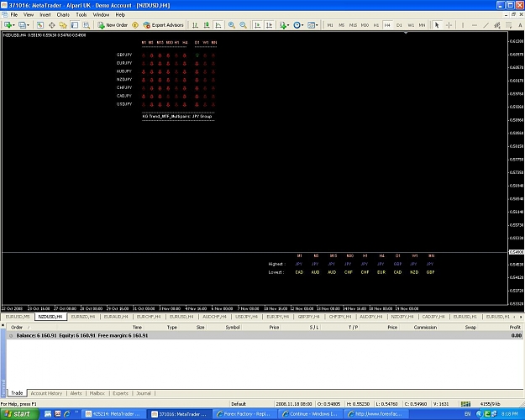
Task: Switch to the EURNZD,H4 chart tab
Action: click(x=83, y=317)
